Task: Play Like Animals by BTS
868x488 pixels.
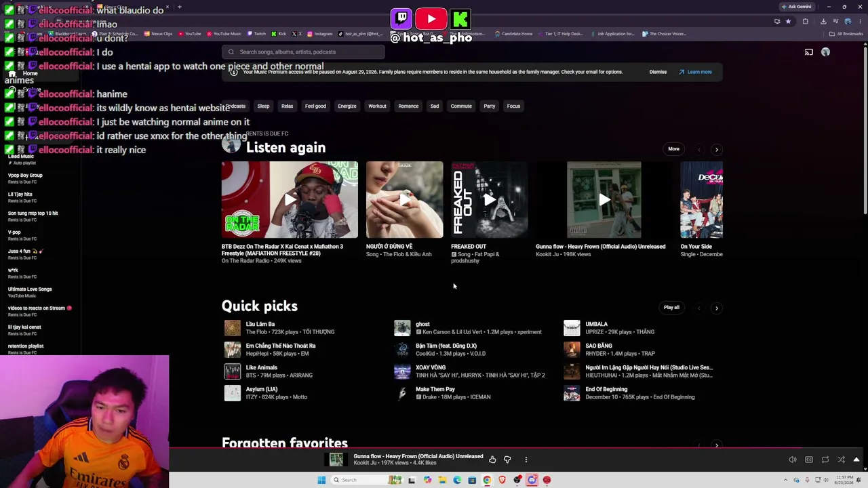Action: [233, 371]
